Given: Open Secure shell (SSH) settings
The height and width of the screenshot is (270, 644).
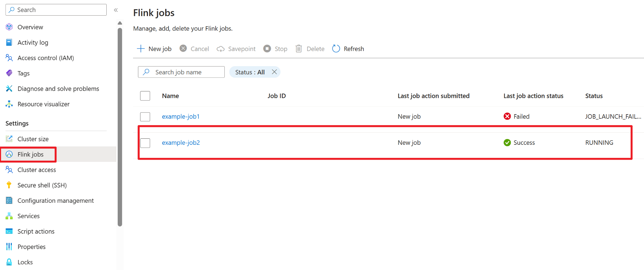Looking at the screenshot, I should coord(42,185).
